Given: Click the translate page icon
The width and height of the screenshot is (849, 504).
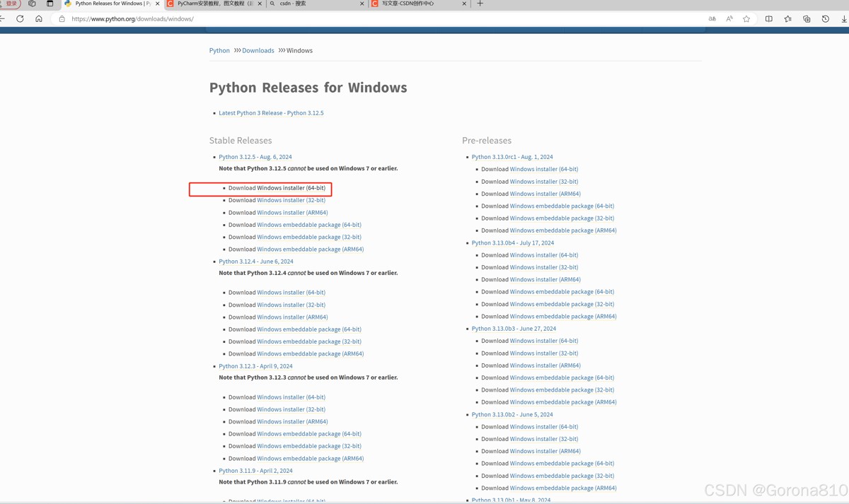Looking at the screenshot, I should point(712,19).
